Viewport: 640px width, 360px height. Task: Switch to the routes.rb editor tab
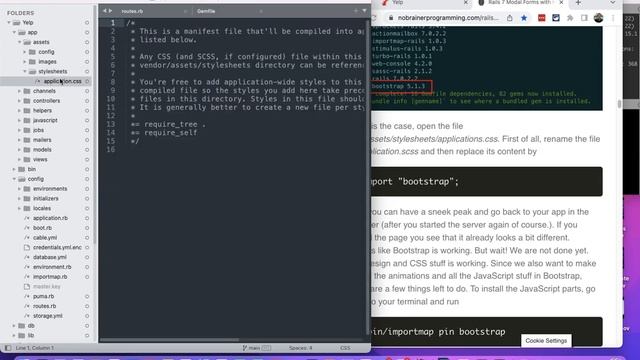132,11
